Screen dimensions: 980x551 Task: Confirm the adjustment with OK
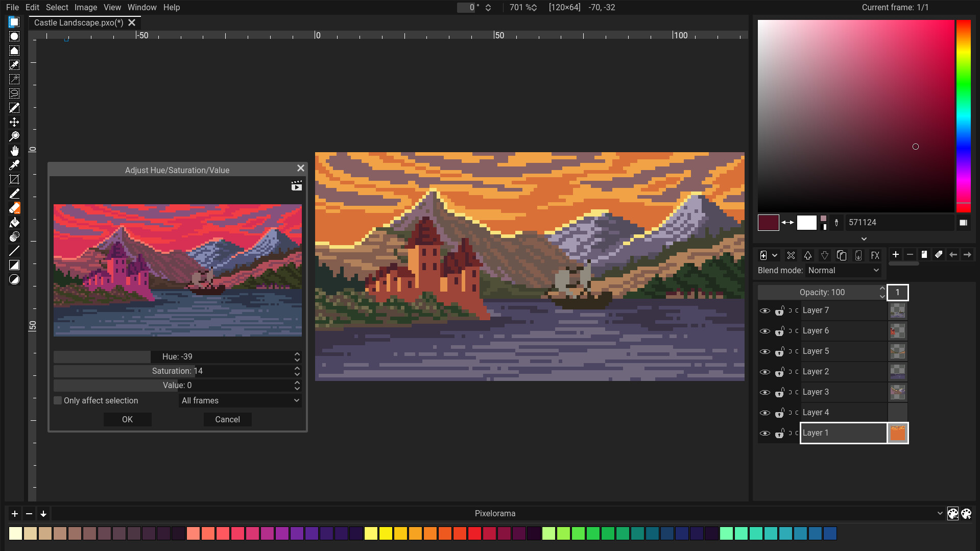tap(127, 419)
